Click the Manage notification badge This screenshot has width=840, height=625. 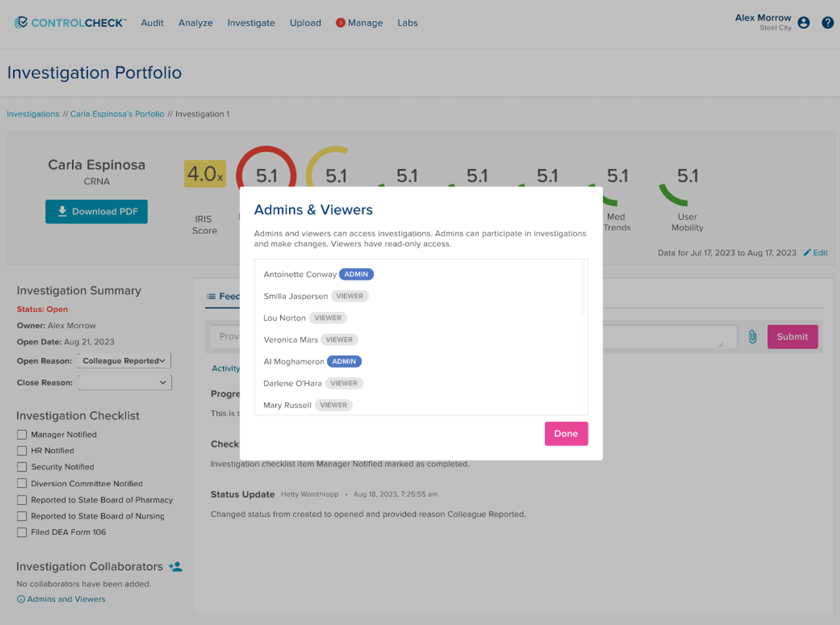(x=340, y=23)
